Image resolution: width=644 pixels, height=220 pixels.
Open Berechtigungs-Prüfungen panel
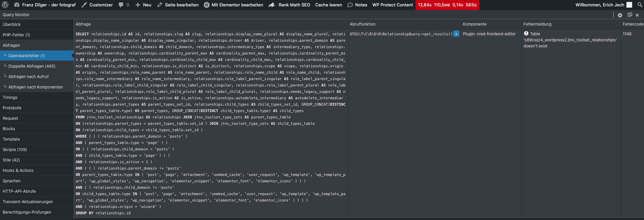pos(37,212)
